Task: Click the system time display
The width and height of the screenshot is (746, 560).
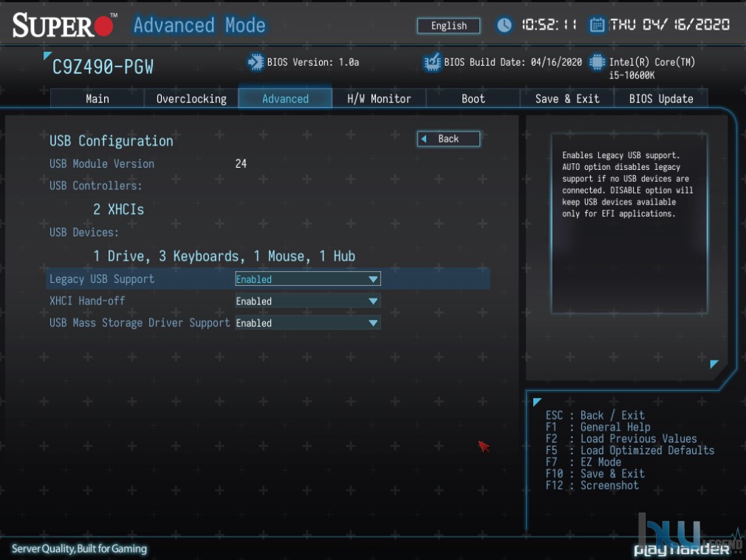Action: pos(550,24)
